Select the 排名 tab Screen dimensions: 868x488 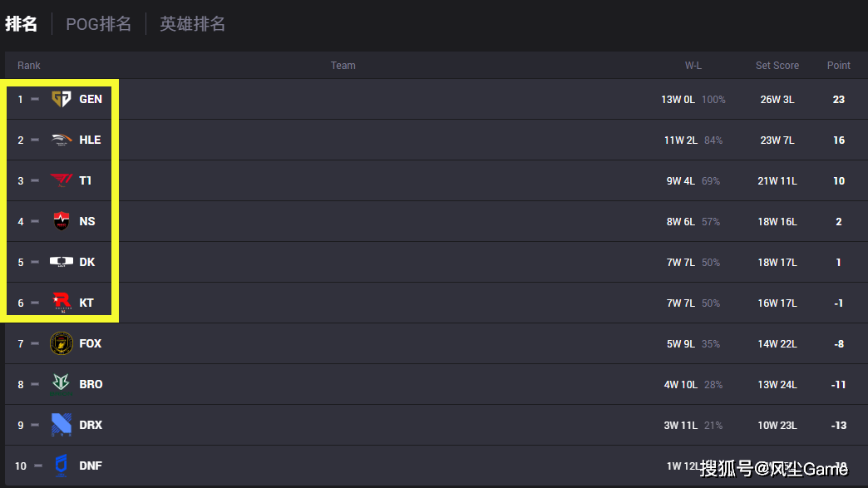click(x=22, y=24)
